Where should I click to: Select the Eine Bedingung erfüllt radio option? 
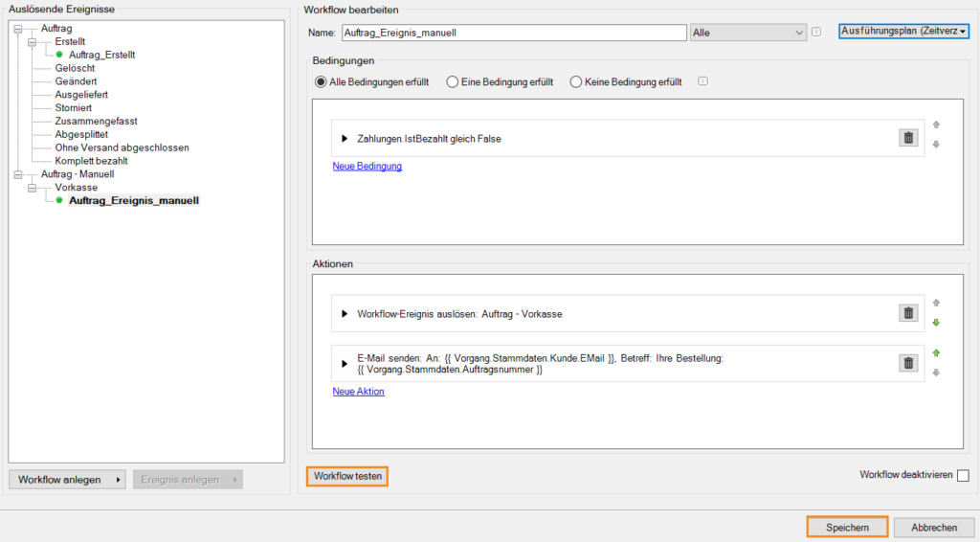pyautogui.click(x=452, y=82)
